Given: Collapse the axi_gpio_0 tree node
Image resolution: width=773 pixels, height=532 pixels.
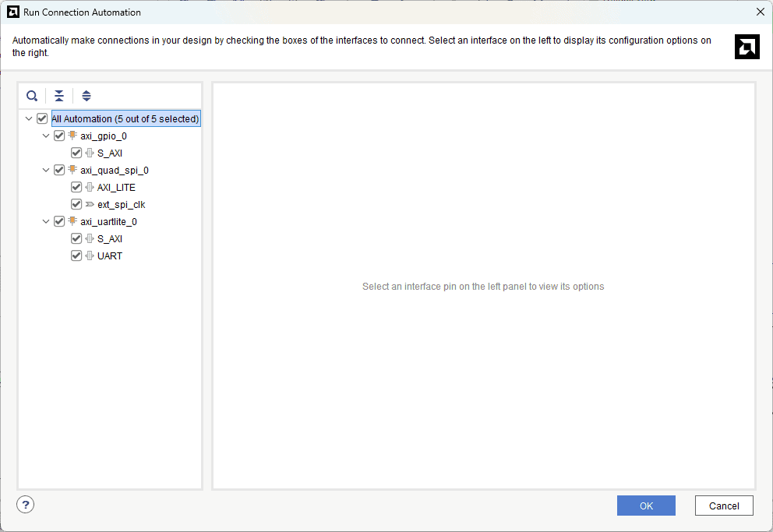Looking at the screenshot, I should pos(46,136).
